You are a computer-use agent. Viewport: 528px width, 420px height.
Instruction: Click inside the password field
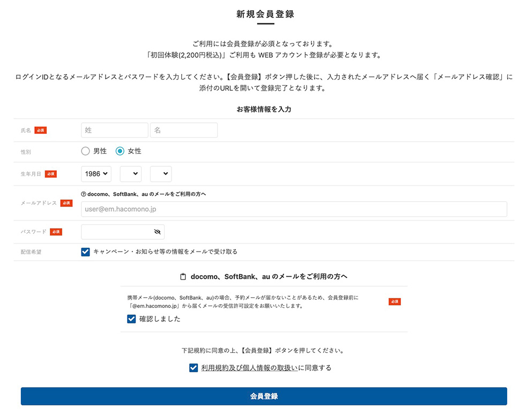115,232
